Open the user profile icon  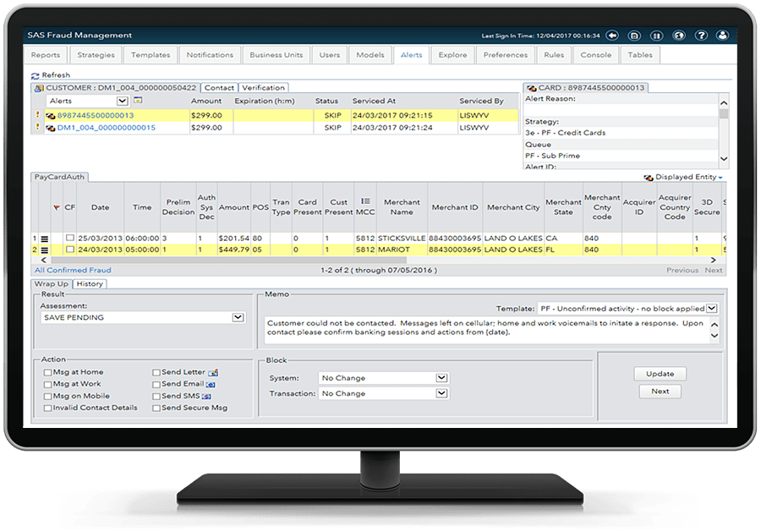point(722,36)
